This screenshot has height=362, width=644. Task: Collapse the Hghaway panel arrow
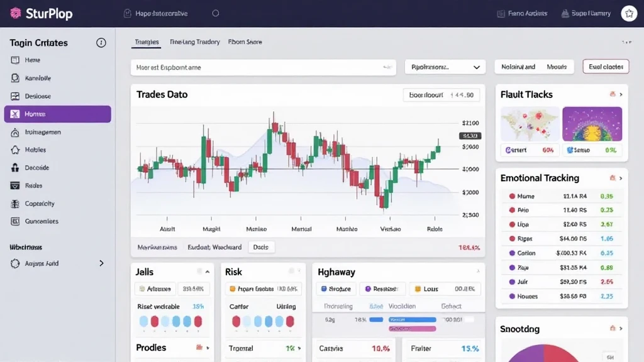click(478, 271)
